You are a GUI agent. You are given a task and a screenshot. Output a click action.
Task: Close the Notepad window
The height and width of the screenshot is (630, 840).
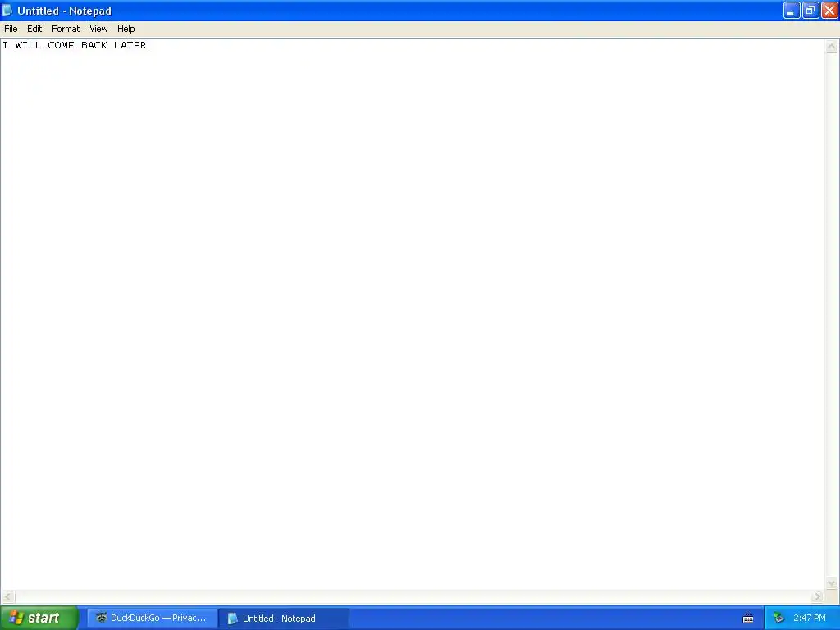(x=829, y=10)
